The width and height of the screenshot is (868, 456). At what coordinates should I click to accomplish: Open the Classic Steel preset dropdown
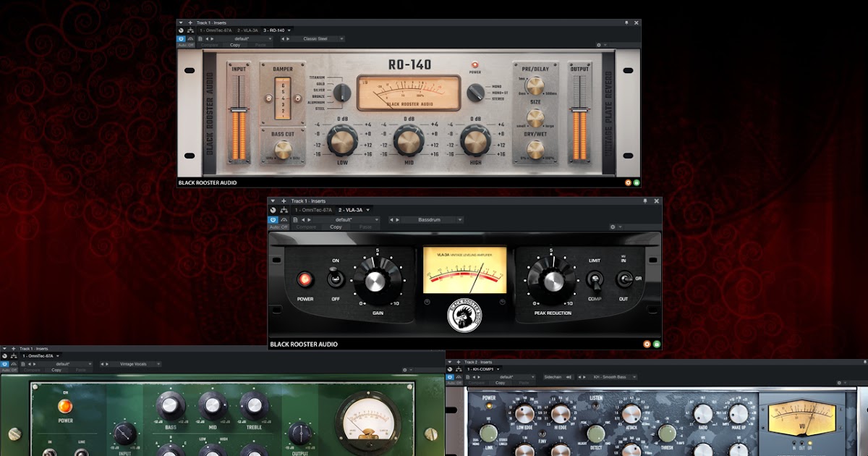316,38
